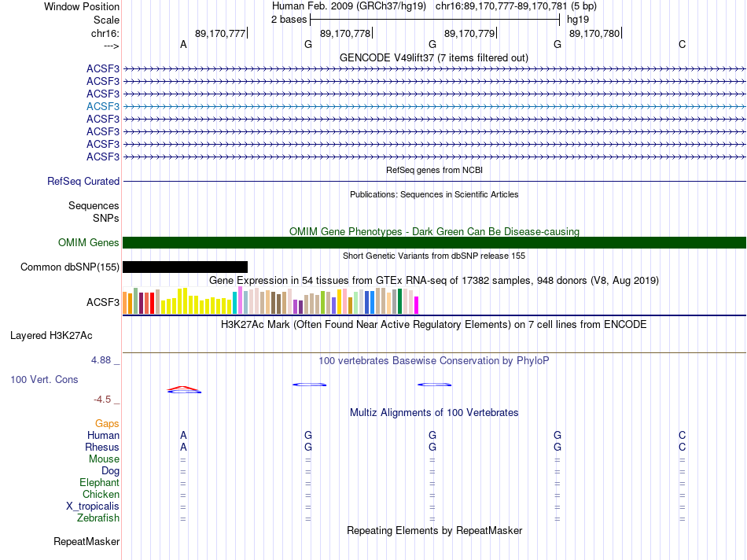The width and height of the screenshot is (747, 560).
Task: Click the X_tropicalis alignment row label
Action: (93, 507)
